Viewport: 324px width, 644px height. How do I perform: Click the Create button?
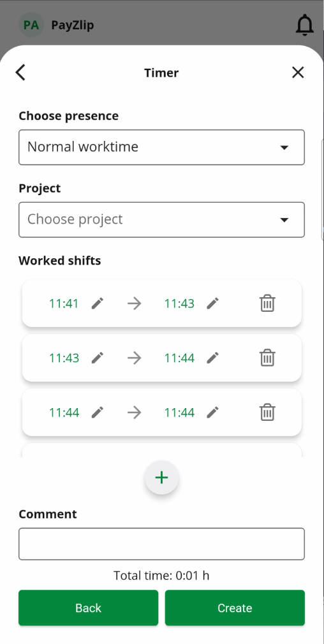235,608
